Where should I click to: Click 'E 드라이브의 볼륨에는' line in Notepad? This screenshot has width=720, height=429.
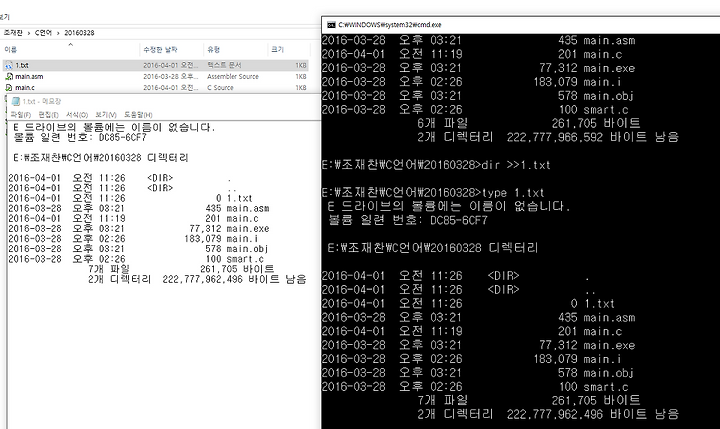pos(114,127)
